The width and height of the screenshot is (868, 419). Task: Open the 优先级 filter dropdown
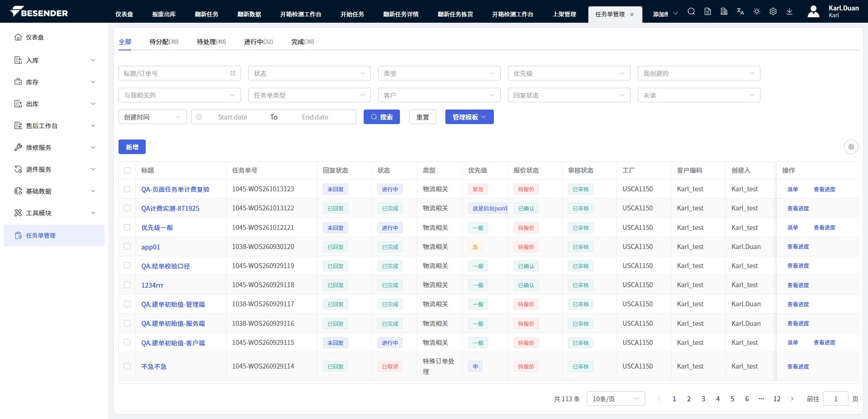tap(569, 73)
